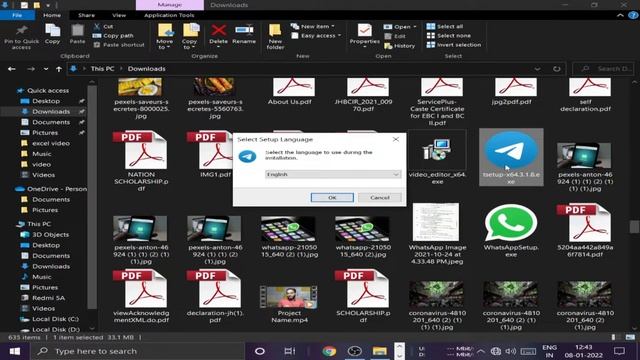Open Task View on taskbar

click(x=289, y=351)
